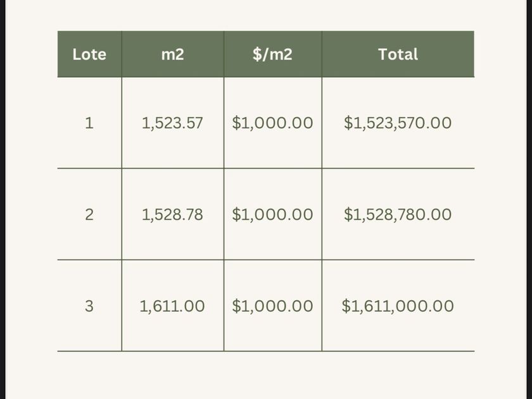Click the left dark border strip
The image size is (532, 399).
pyautogui.click(x=3, y=199)
